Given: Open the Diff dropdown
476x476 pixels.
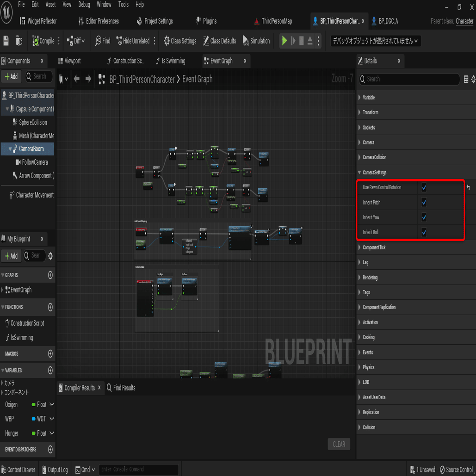Looking at the screenshot, I should [x=76, y=41].
